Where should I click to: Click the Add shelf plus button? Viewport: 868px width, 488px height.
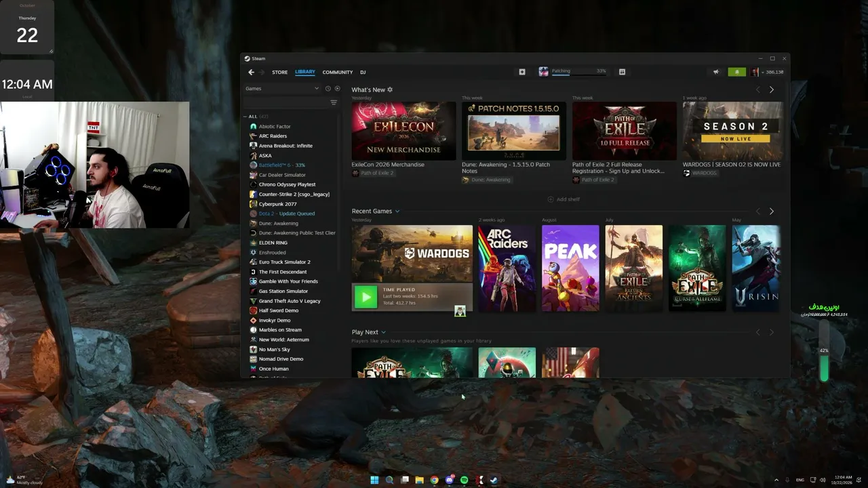click(550, 199)
